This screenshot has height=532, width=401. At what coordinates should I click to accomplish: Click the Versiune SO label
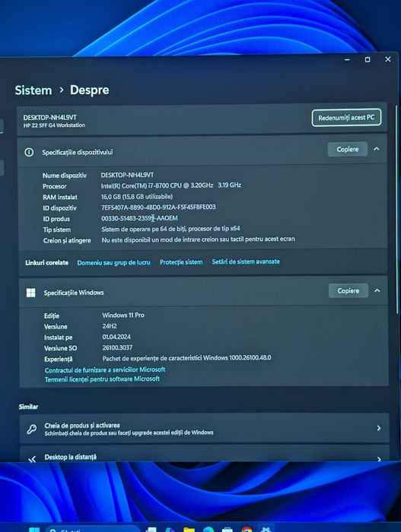click(x=60, y=348)
